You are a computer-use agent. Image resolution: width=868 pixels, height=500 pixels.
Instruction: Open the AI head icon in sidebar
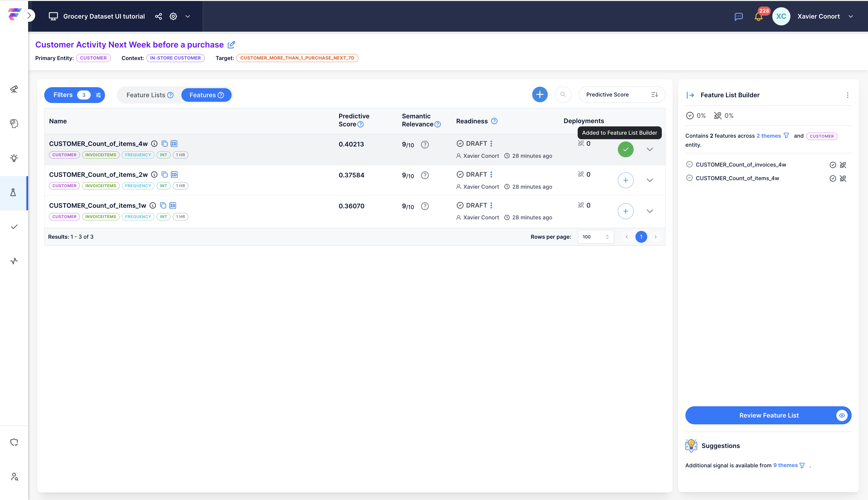[14, 124]
